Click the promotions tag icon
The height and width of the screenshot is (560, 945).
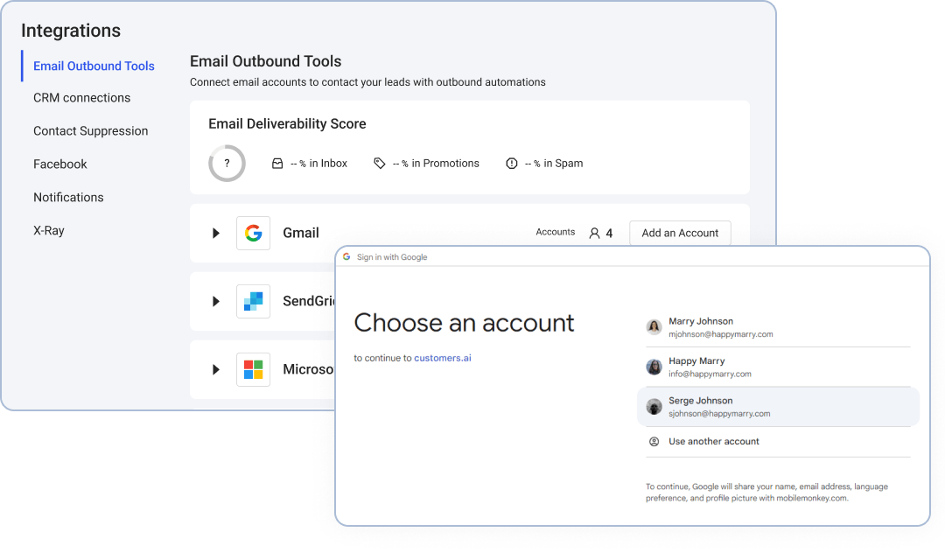[379, 164]
